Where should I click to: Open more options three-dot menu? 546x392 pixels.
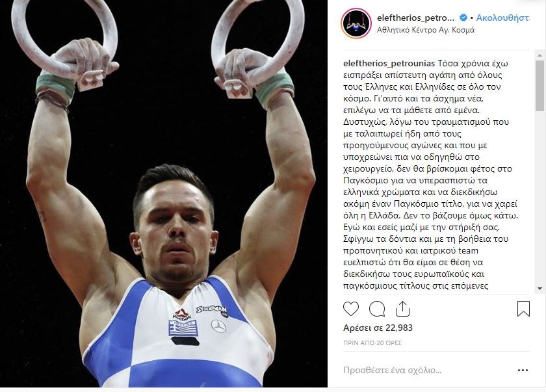tap(523, 371)
